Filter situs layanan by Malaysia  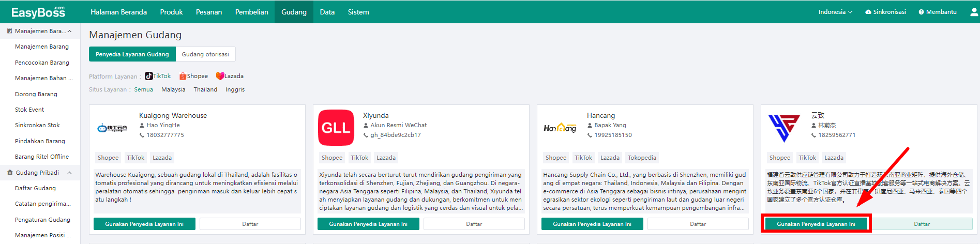pos(173,89)
